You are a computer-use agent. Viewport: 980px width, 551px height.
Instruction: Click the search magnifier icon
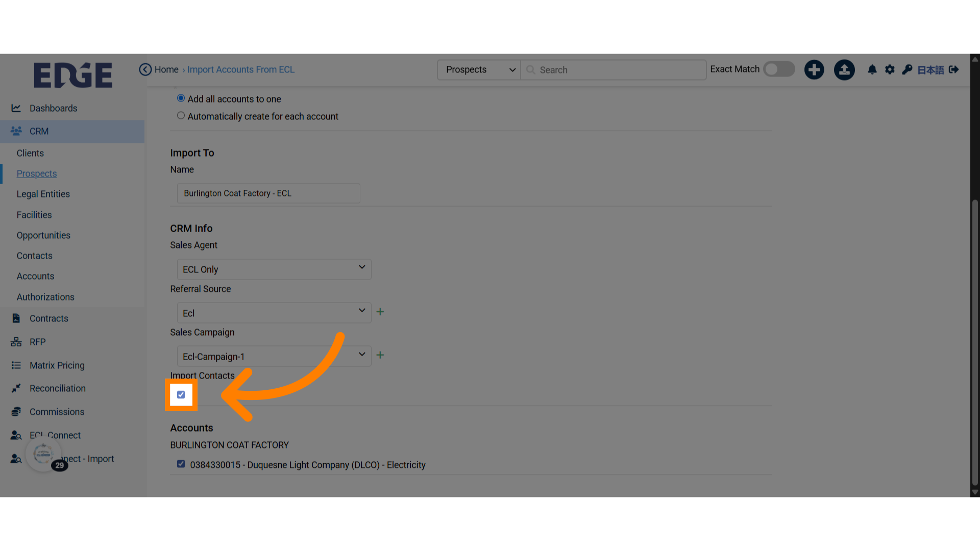tap(530, 70)
